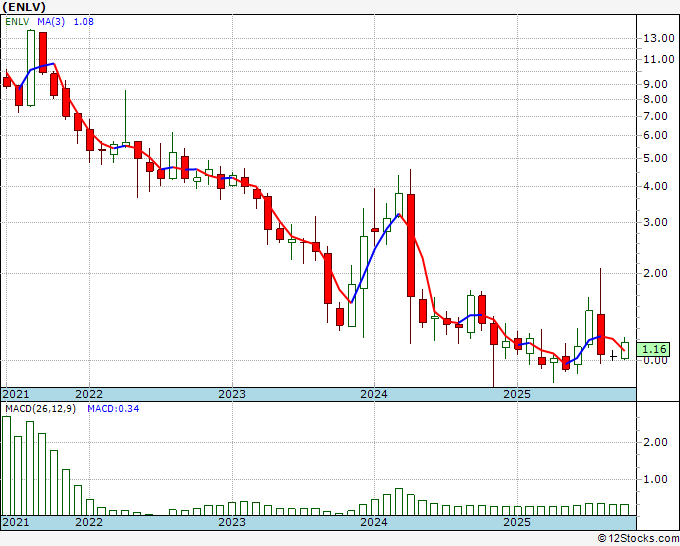The image size is (680, 546).
Task: Click the 1.00 MACD axis label
Action: pyautogui.click(x=655, y=479)
